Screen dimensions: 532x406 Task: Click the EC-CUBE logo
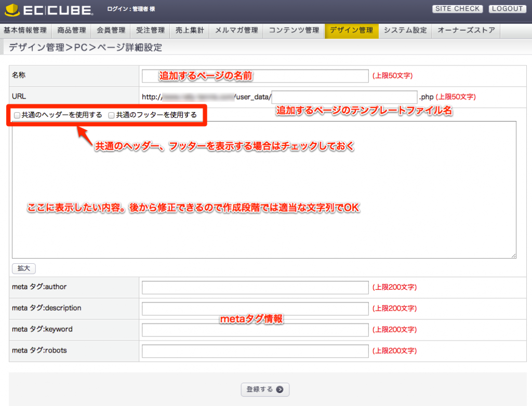click(x=49, y=10)
